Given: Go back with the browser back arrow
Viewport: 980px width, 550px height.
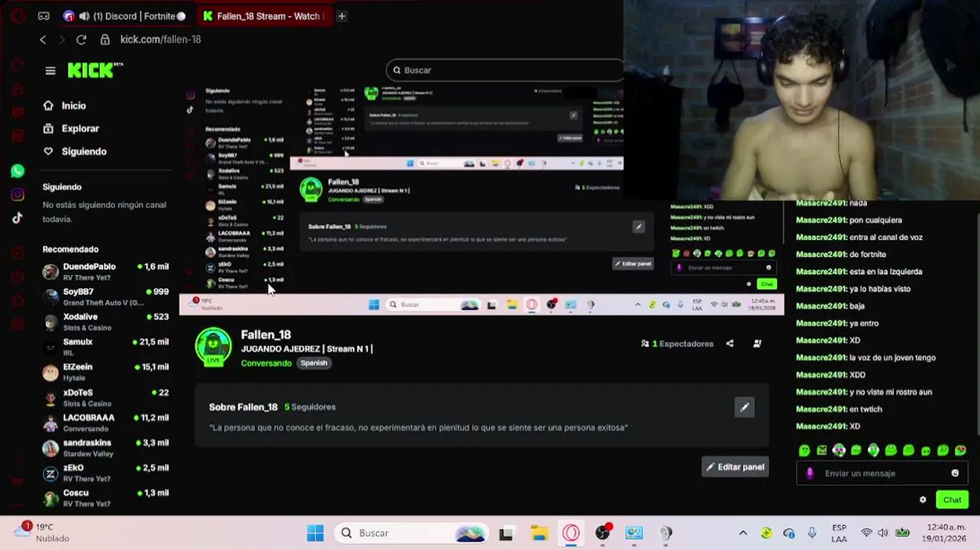Looking at the screenshot, I should [x=43, y=39].
